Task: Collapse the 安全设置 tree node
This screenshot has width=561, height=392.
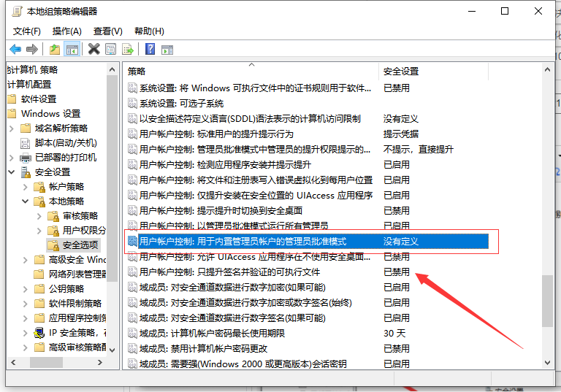Action: [12, 172]
